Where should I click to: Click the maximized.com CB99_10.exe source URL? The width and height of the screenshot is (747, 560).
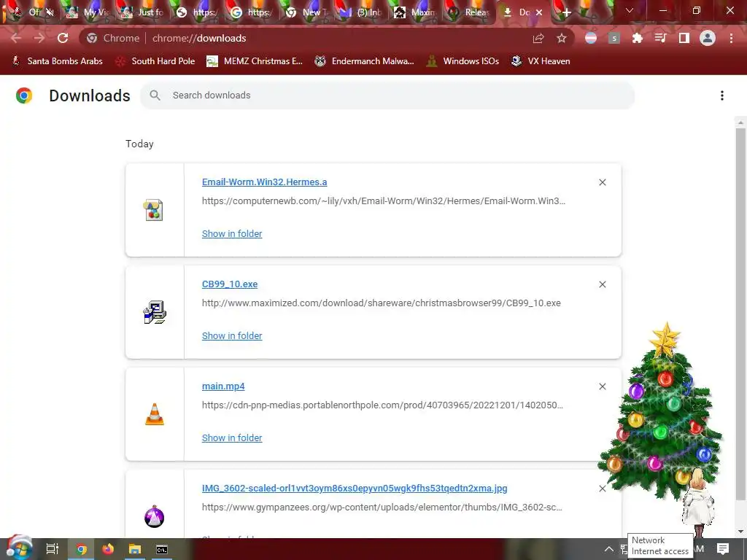381,303
